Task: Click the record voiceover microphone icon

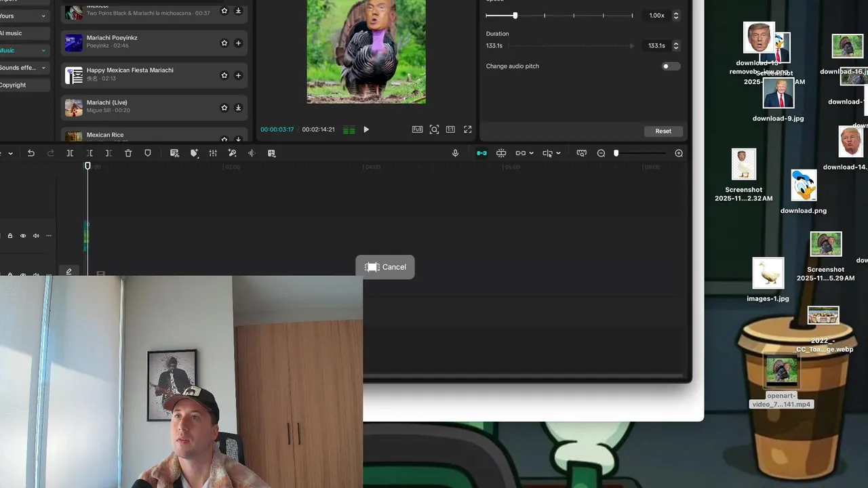Action: 456,153
